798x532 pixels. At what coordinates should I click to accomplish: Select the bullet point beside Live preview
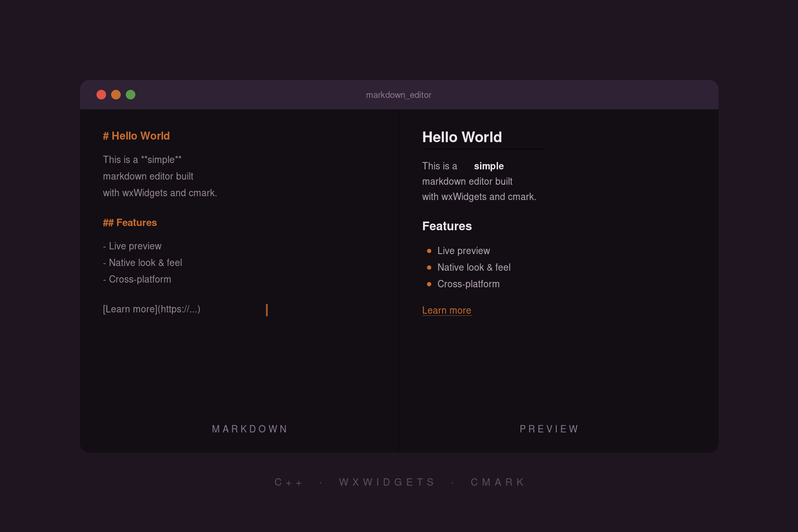coord(429,251)
